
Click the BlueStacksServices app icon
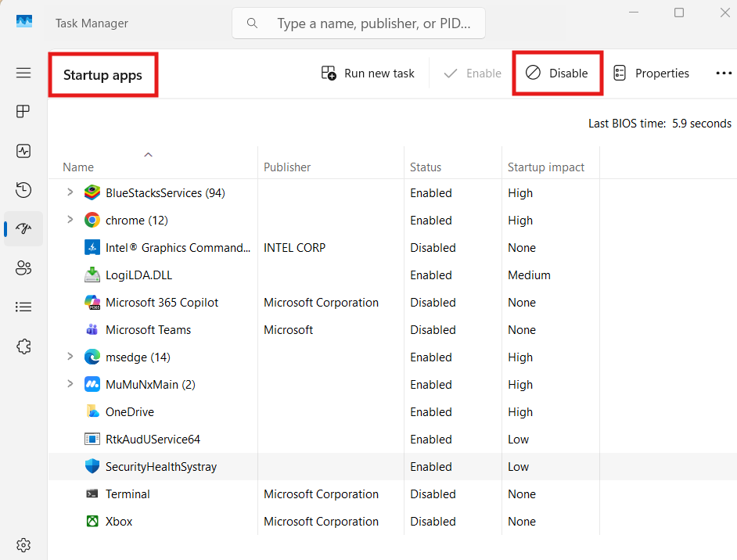coord(92,192)
